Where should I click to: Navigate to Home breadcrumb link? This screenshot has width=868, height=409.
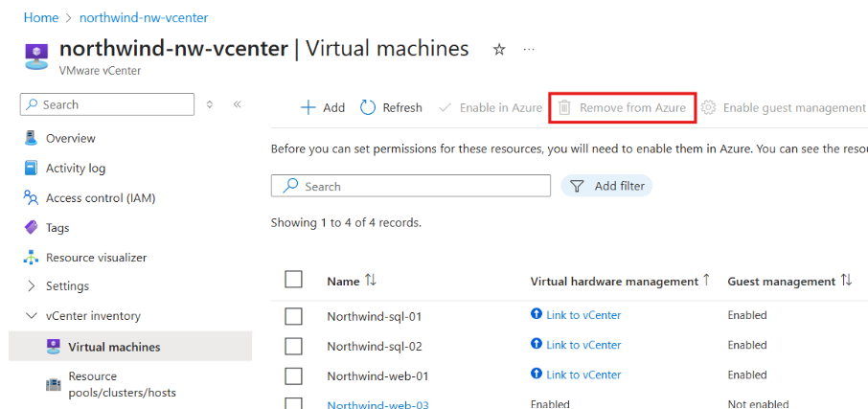coord(40,17)
